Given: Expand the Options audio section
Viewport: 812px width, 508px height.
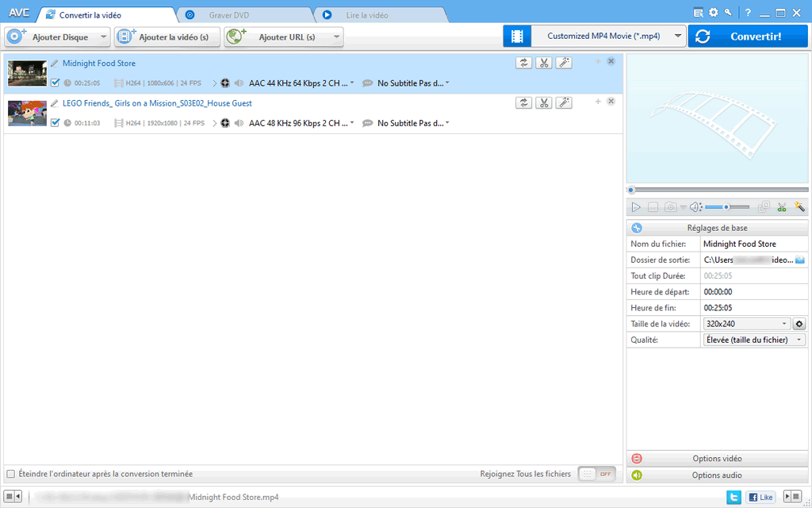Looking at the screenshot, I should pos(717,475).
